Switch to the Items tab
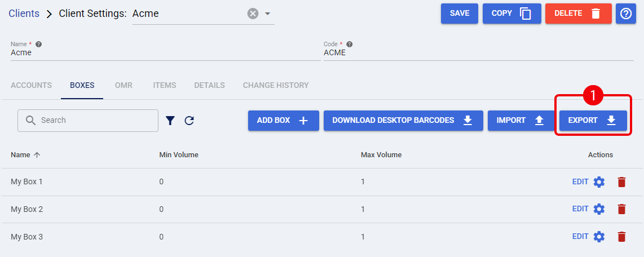The width and height of the screenshot is (644, 257). [165, 86]
